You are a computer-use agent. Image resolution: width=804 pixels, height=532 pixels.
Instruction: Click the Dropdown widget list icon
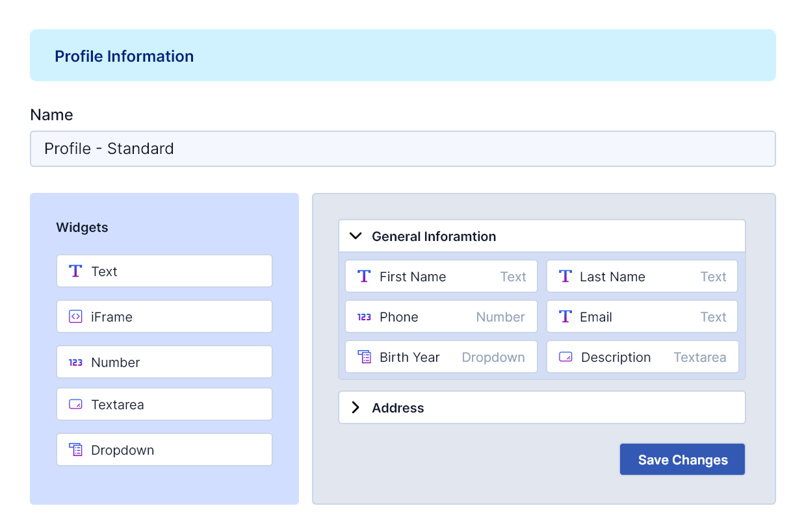(75, 450)
